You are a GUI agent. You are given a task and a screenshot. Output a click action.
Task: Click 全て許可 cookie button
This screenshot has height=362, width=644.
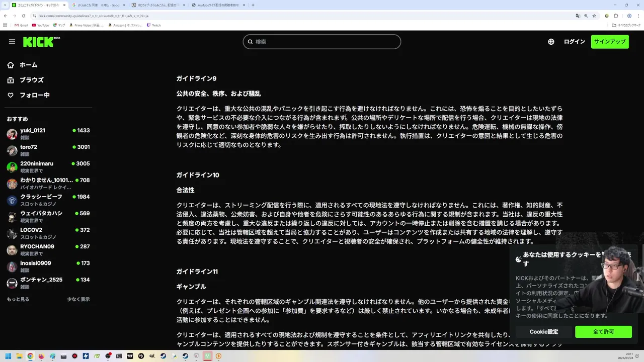603,332
